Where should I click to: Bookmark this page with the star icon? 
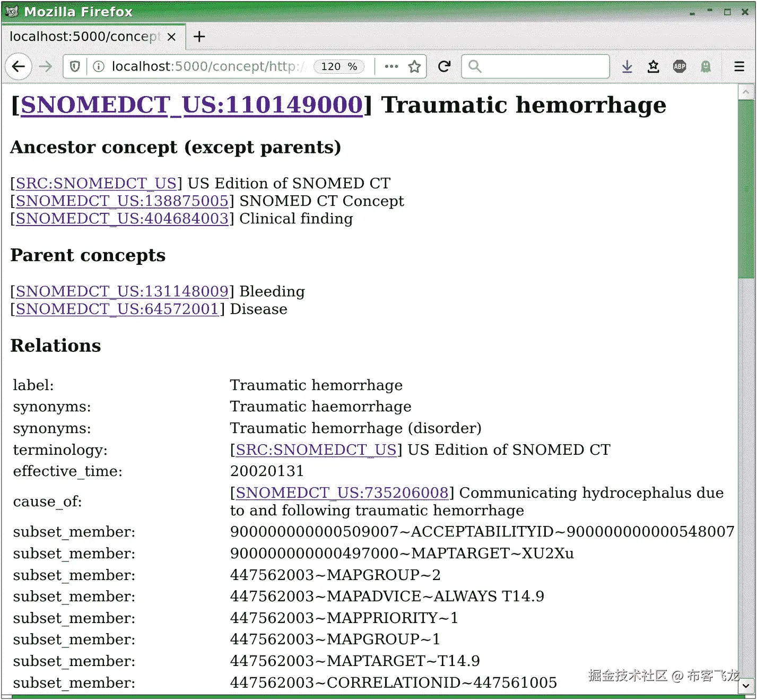[x=414, y=66]
